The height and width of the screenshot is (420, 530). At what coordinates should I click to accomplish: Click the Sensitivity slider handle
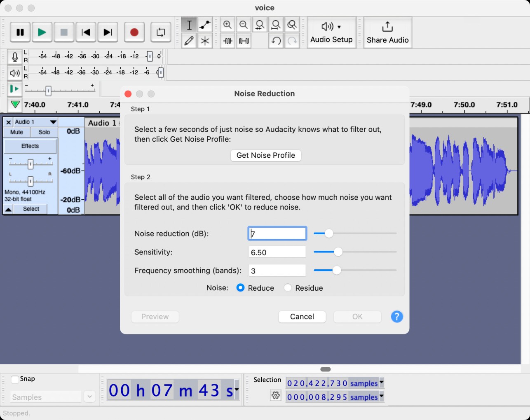click(x=338, y=252)
